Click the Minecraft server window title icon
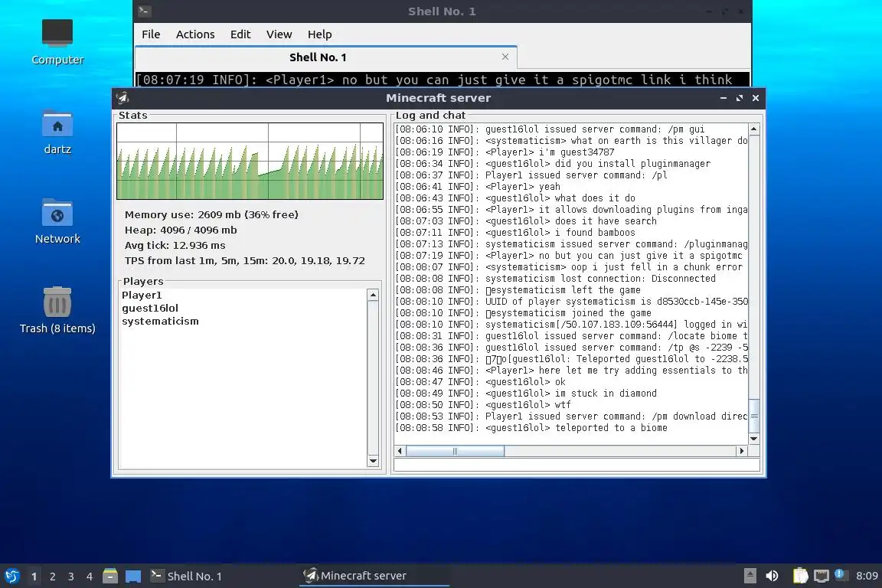 click(122, 98)
